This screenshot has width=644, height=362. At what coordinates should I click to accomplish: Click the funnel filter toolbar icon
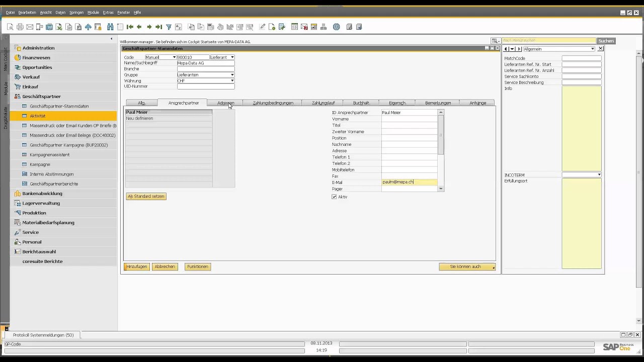tap(169, 27)
